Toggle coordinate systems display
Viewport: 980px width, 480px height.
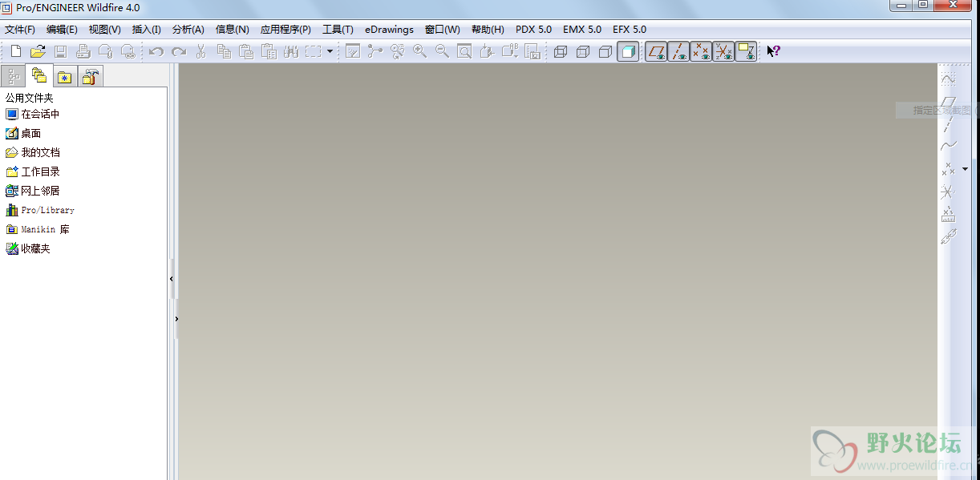pos(723,51)
